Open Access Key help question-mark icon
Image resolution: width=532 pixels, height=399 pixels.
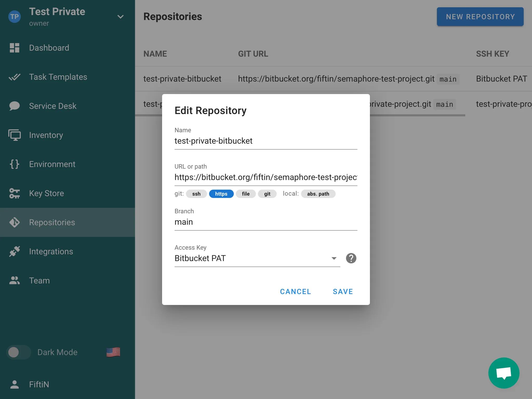pos(351,258)
